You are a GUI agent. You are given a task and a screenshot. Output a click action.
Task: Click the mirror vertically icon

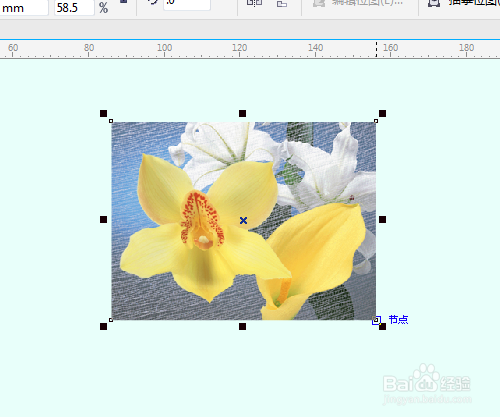(x=282, y=3)
